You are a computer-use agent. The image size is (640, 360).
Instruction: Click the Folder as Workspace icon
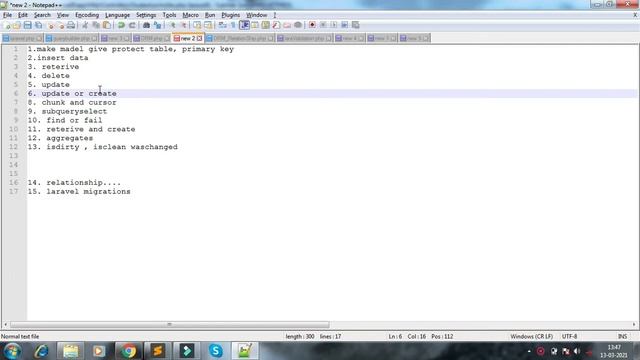click(287, 25)
